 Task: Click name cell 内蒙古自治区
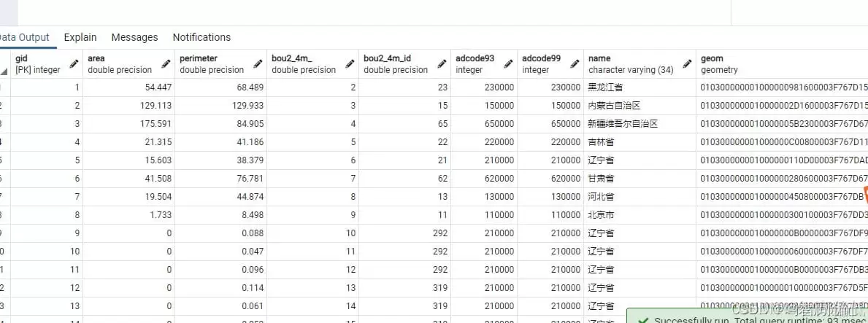pos(640,106)
